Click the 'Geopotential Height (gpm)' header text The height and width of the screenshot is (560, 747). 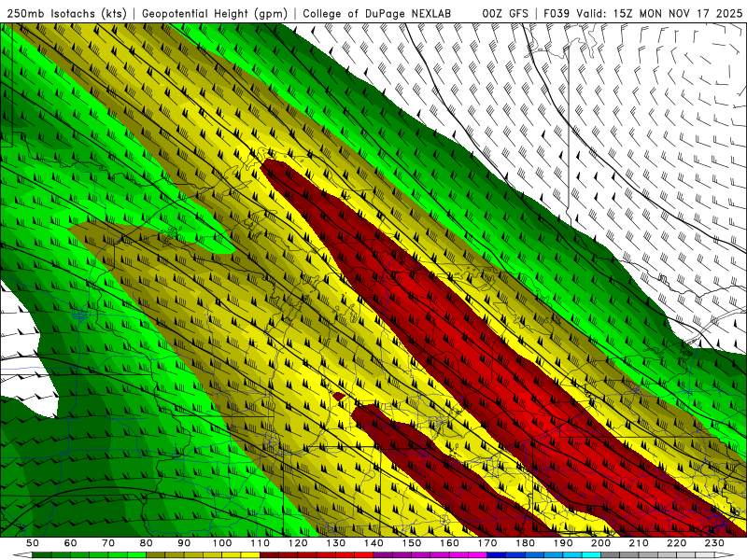(x=215, y=13)
